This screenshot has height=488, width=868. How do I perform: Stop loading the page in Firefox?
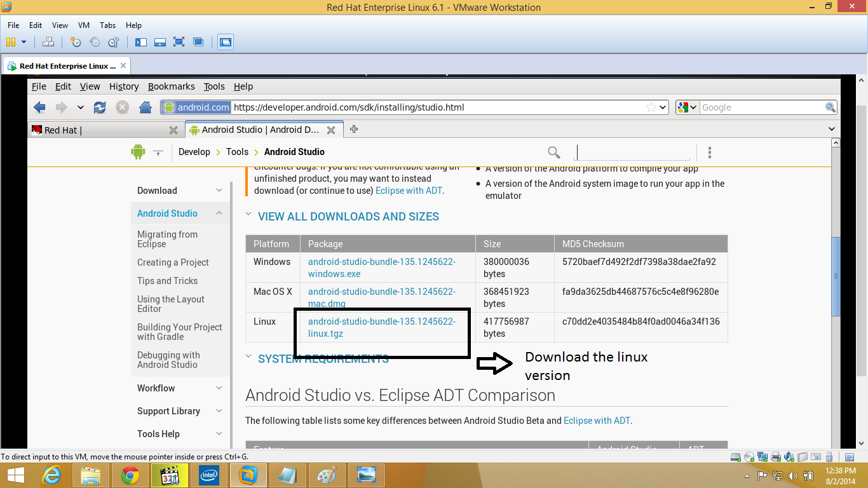pyautogui.click(x=123, y=107)
